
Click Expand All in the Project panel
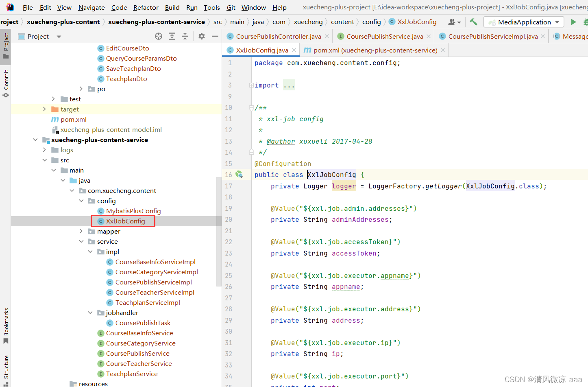pyautogui.click(x=172, y=36)
